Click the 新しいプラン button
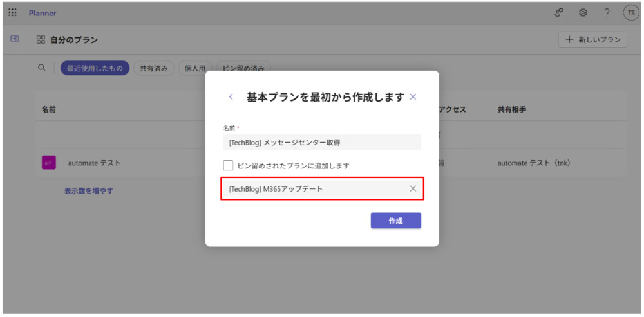Image resolution: width=644 pixels, height=317 pixels. click(x=592, y=40)
